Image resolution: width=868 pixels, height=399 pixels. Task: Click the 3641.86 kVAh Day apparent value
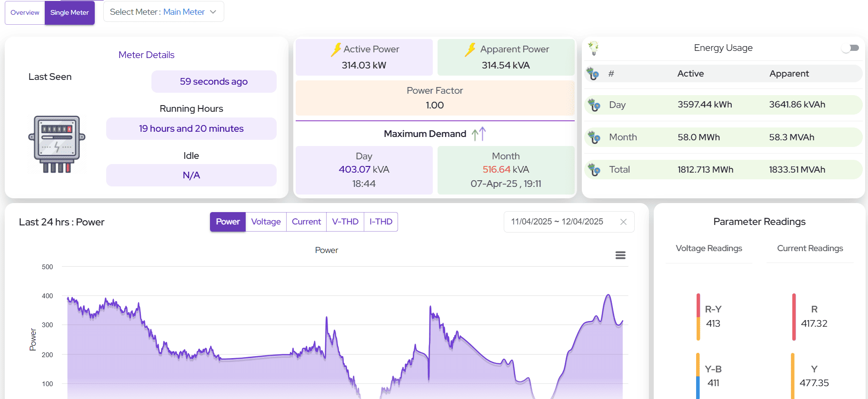(797, 105)
